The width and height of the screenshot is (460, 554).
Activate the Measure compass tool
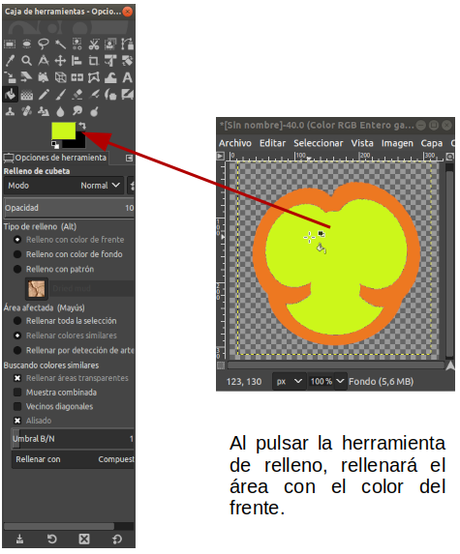click(43, 61)
